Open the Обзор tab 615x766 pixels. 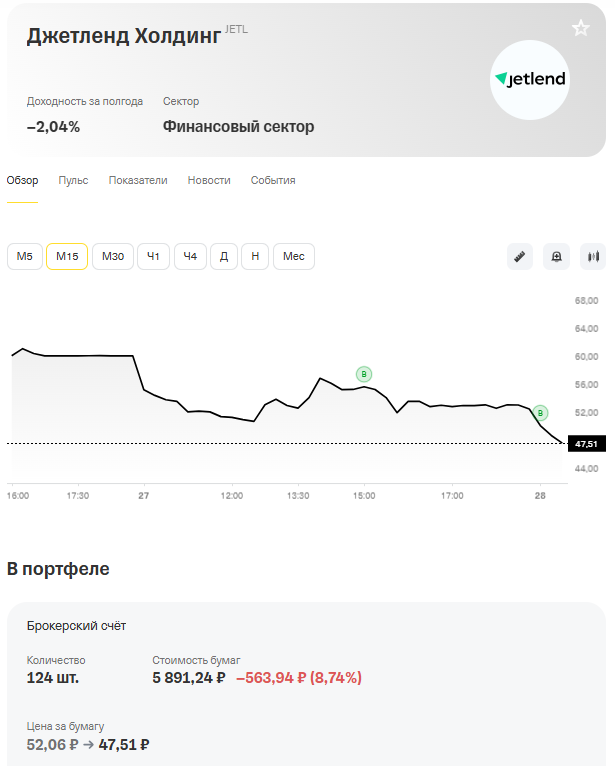click(22, 180)
